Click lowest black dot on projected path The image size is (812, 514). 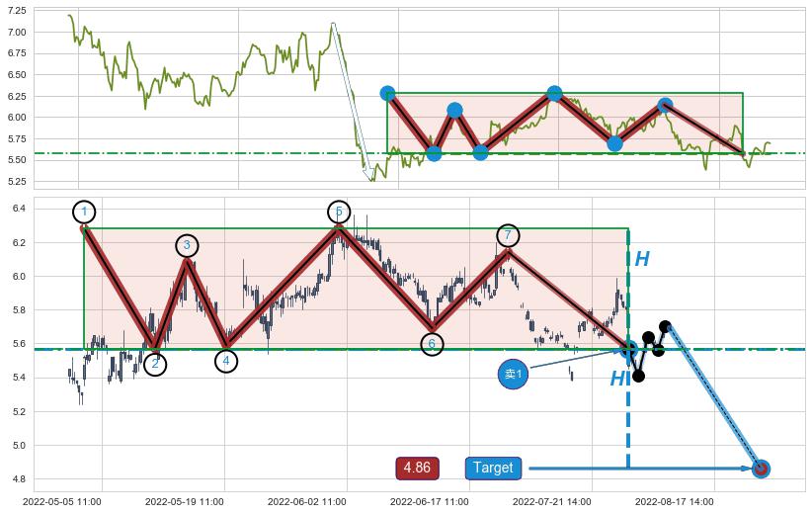(x=638, y=376)
